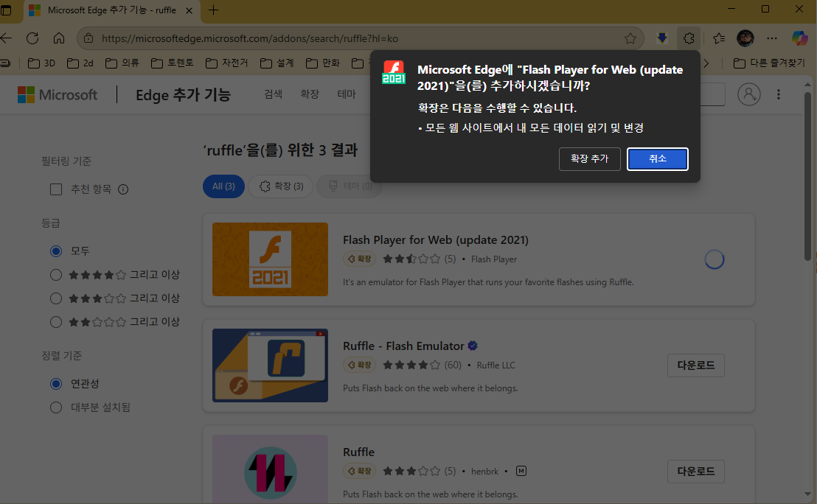Click the 확장 추가 button

tap(589, 158)
